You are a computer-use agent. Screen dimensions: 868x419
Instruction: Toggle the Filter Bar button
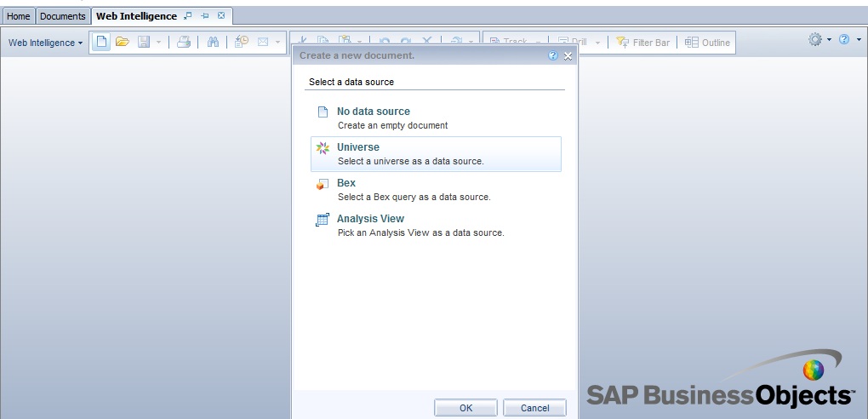point(643,42)
